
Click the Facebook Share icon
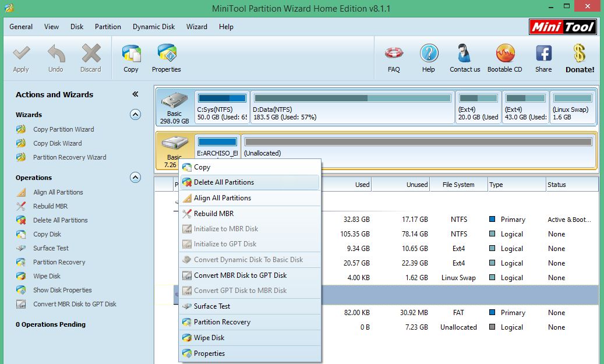tap(543, 54)
